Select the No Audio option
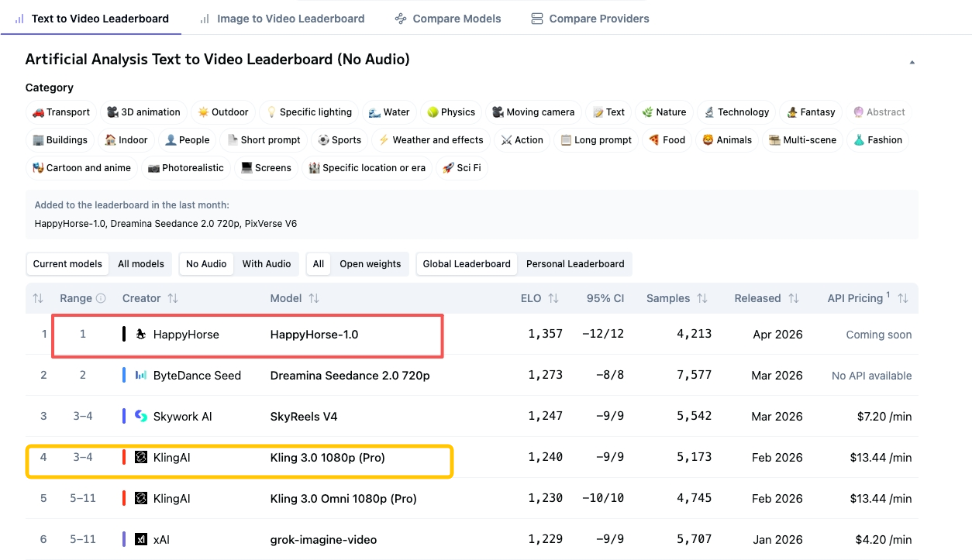The width and height of the screenshot is (972, 560). point(207,264)
